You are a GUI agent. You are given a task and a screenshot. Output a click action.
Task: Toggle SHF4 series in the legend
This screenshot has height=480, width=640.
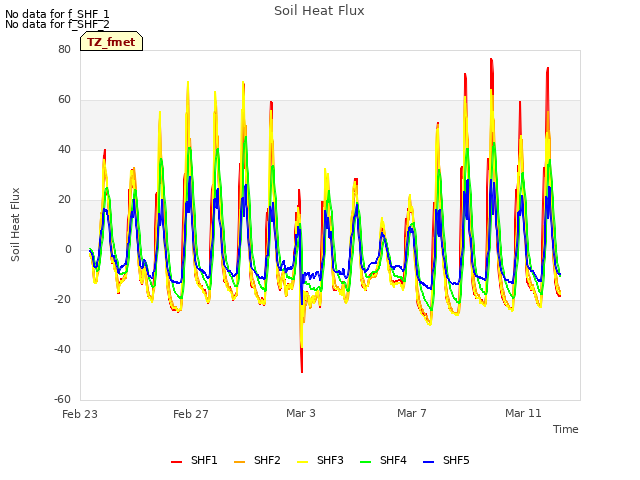(383, 460)
